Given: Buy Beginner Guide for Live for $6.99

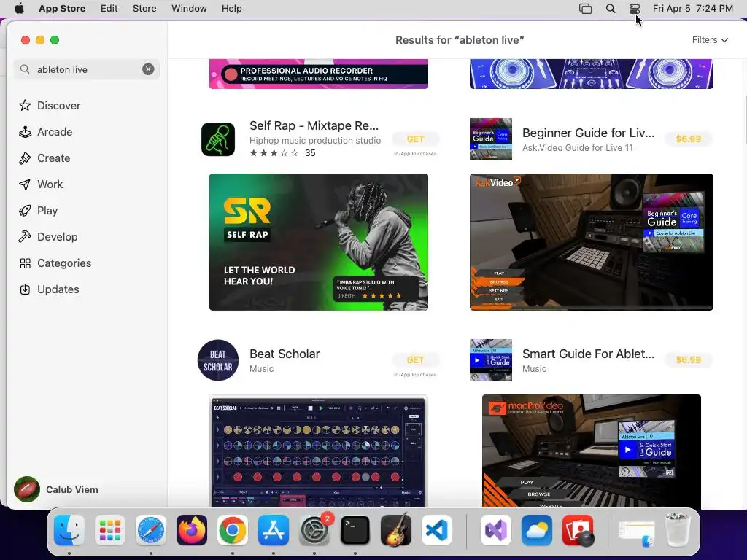Looking at the screenshot, I should click(x=689, y=139).
